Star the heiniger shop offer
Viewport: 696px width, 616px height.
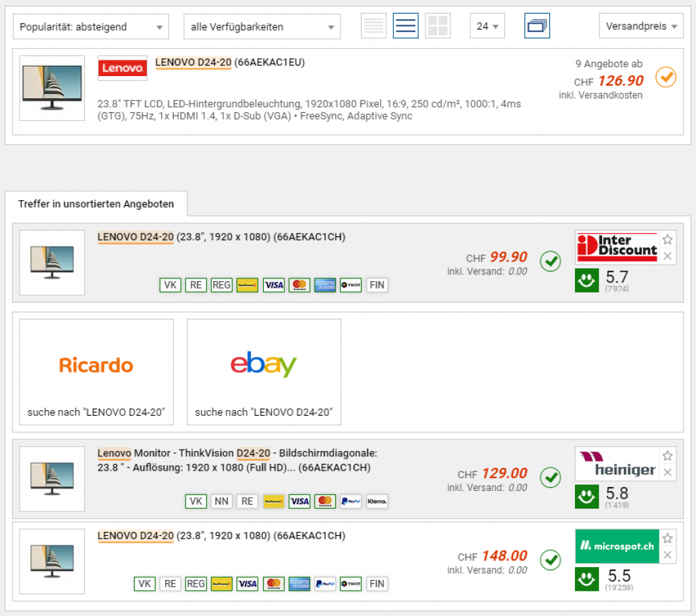[667, 456]
